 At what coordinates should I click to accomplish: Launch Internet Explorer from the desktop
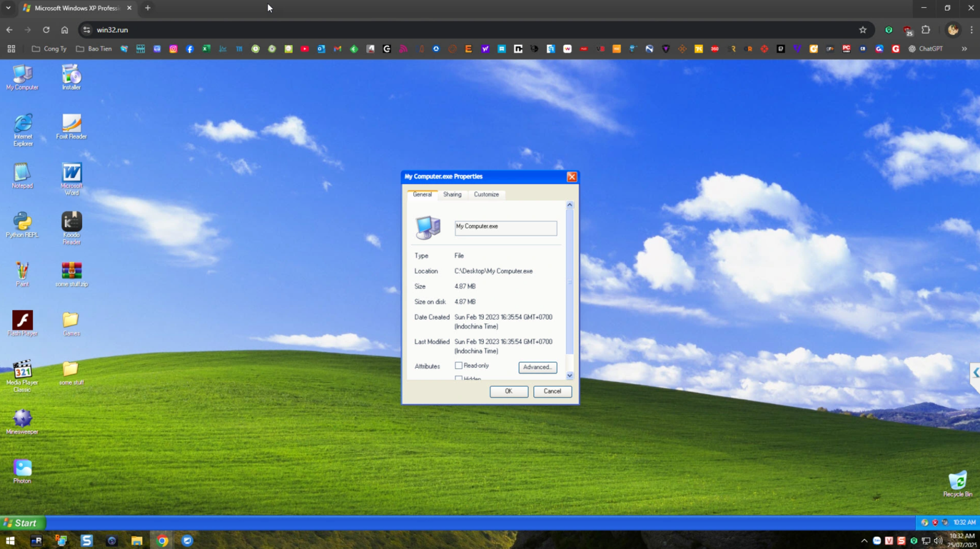coord(23,130)
